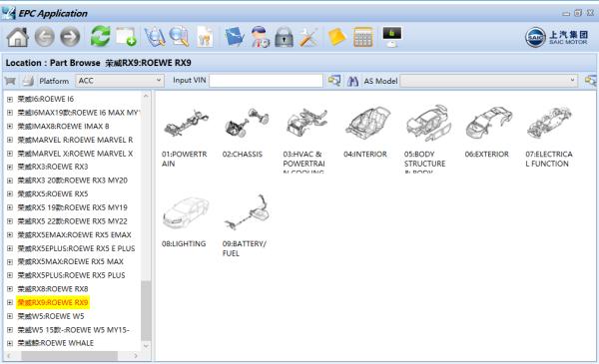Click the Forward arrow button

(x=70, y=37)
